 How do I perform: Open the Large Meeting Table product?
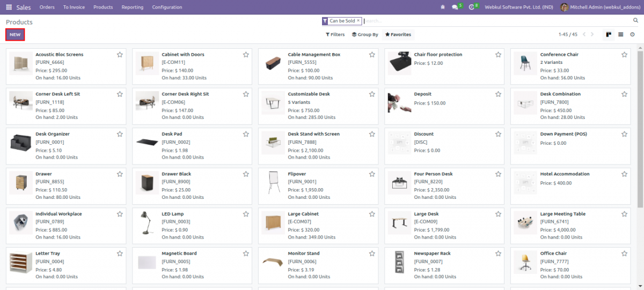(570, 225)
